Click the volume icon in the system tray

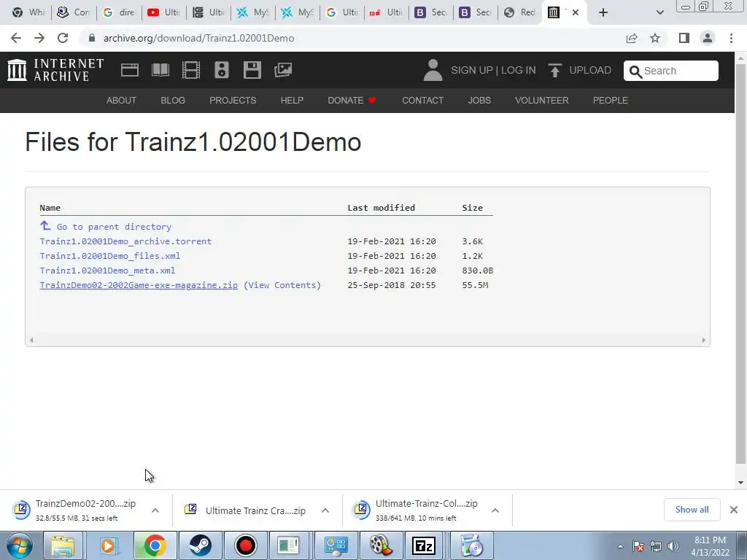673,546
